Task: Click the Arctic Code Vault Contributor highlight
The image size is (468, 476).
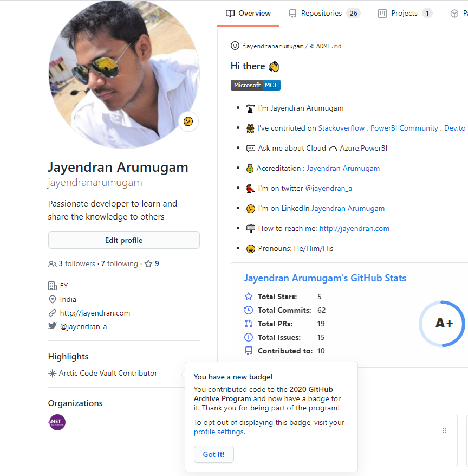Action: coord(108,373)
